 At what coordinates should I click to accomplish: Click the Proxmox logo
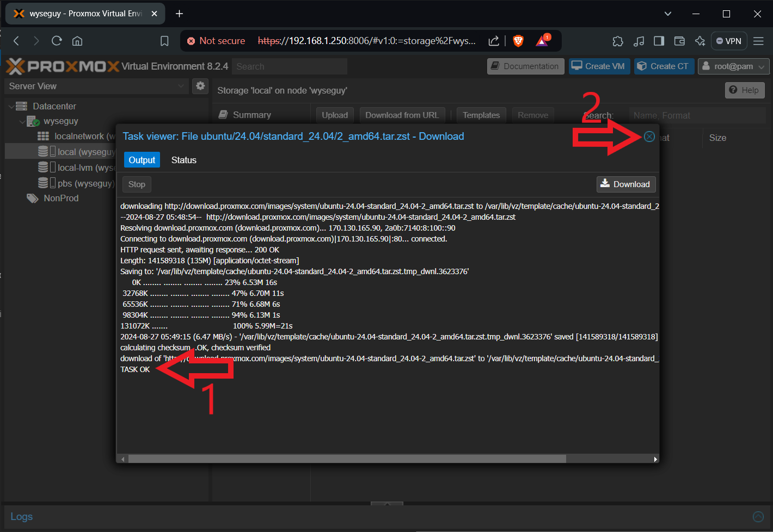[x=63, y=66]
